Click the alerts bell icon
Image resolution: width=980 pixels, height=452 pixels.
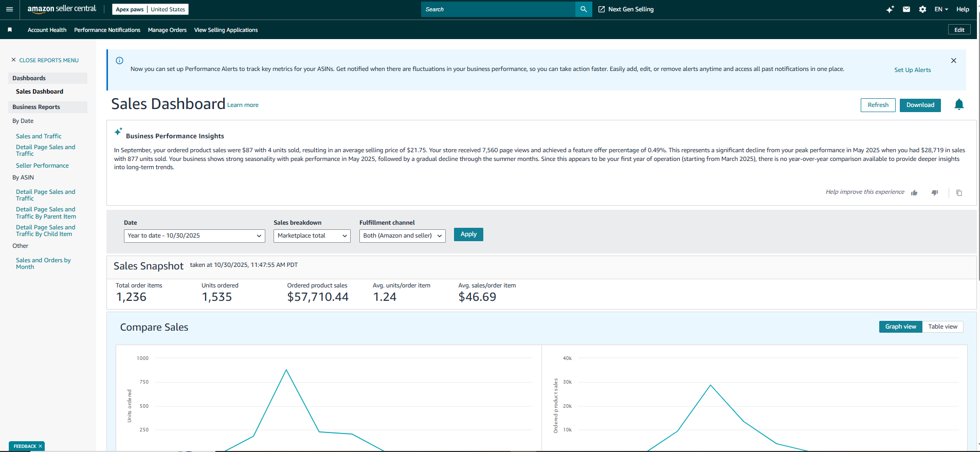click(x=958, y=105)
